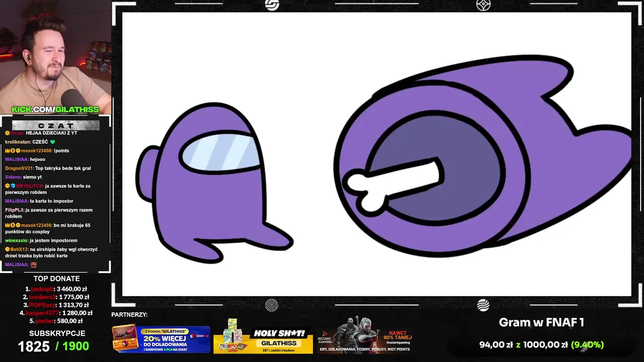This screenshot has width=644, height=362.
Task: Click username FilipPL3 in chat
Action: [x=15, y=210]
